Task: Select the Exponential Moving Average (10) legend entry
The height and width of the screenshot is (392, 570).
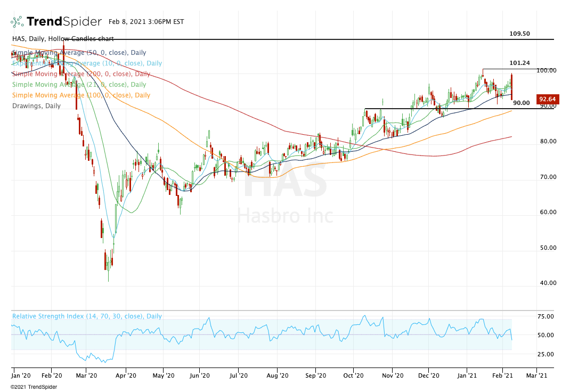Action: coord(87,63)
